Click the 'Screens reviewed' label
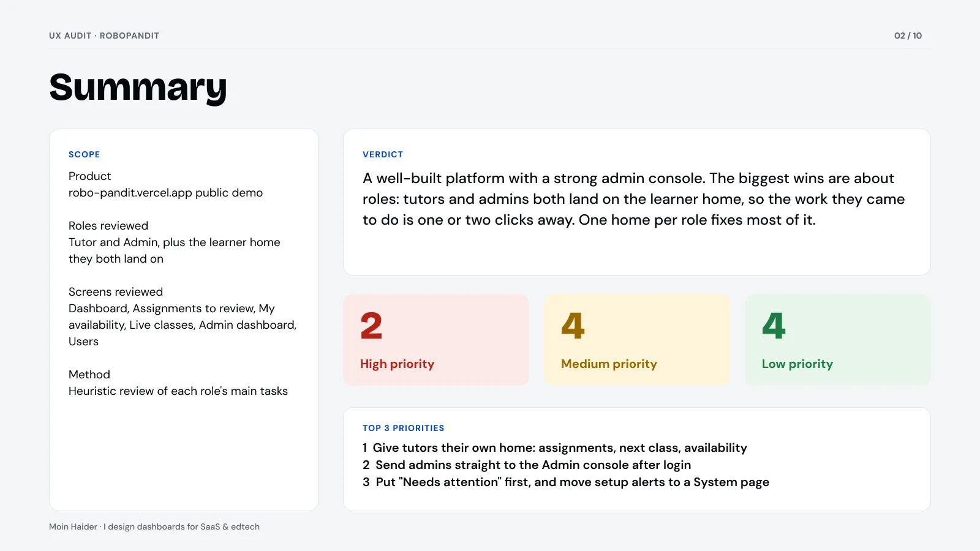980x551 pixels. tap(116, 292)
